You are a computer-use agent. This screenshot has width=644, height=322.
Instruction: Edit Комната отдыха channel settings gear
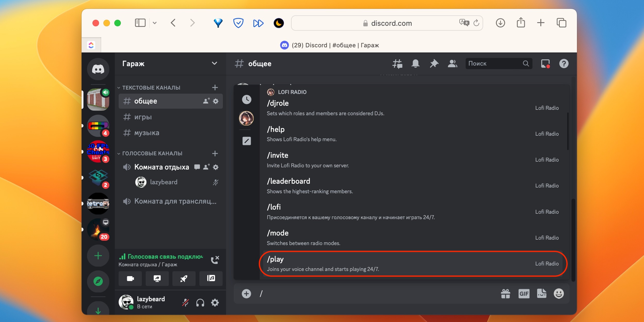click(216, 167)
